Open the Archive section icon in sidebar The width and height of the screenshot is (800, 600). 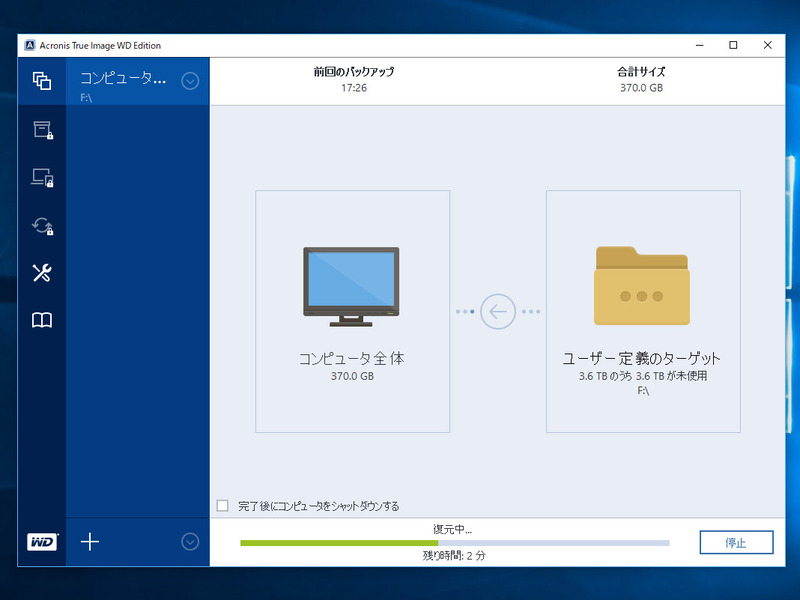(43, 130)
